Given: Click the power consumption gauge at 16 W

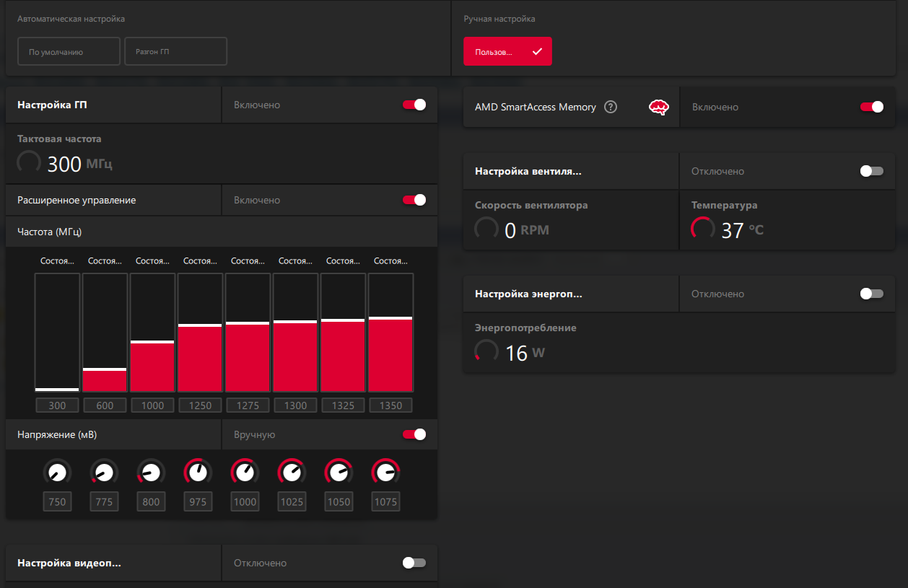Looking at the screenshot, I should click(x=486, y=352).
